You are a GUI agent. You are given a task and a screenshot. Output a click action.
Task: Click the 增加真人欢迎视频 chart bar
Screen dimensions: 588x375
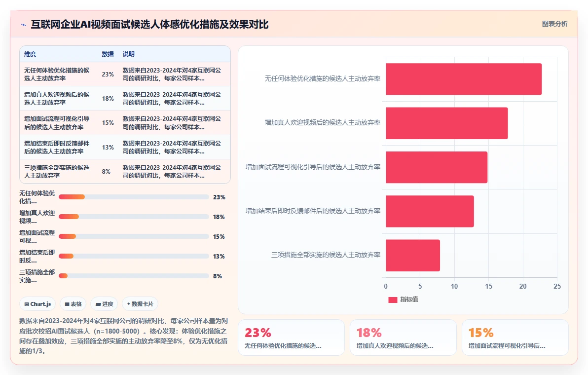tap(446, 123)
